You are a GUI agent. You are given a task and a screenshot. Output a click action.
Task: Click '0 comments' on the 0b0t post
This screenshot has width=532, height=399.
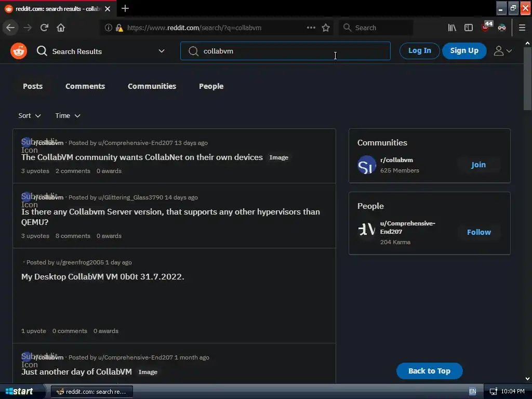pyautogui.click(x=70, y=331)
